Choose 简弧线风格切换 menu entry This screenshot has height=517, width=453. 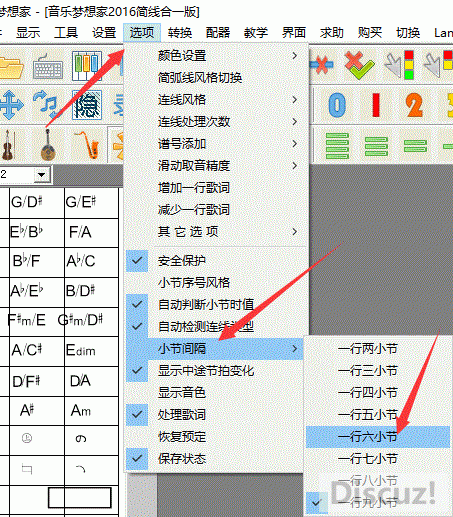[x=215, y=78]
